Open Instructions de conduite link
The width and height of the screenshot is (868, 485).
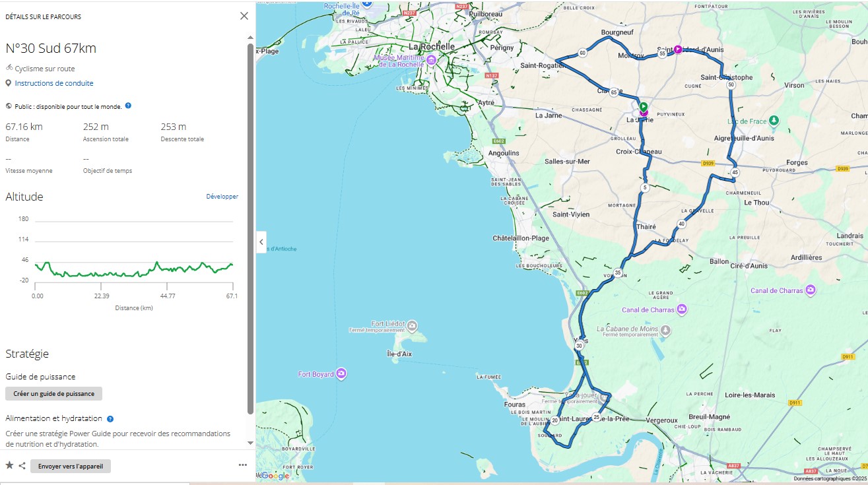point(54,83)
